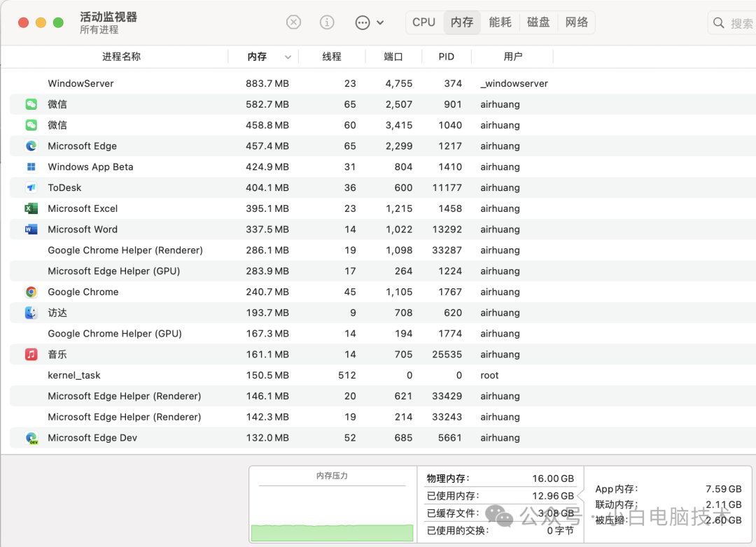Select Edge Helper (Renderer) with 146.1 MB
The image size is (756, 547).
(x=383, y=396)
